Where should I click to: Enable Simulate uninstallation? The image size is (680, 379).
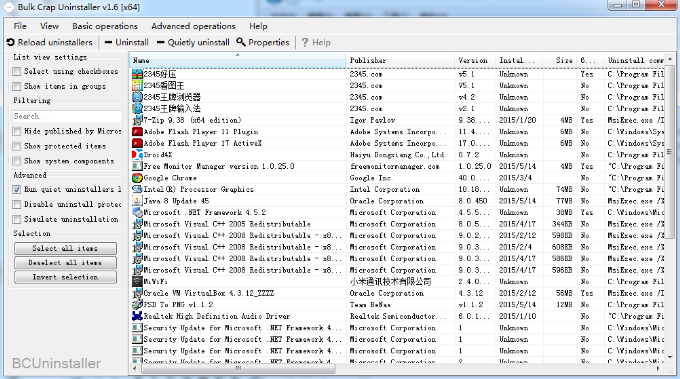(x=17, y=219)
